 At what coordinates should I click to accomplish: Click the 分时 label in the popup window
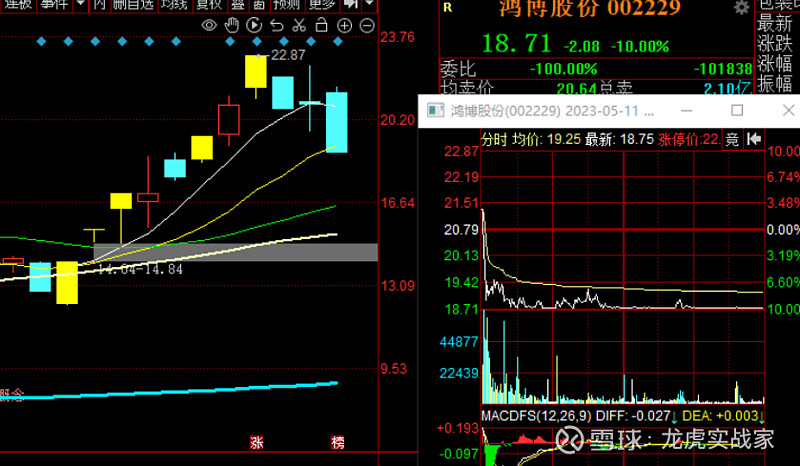point(495,138)
